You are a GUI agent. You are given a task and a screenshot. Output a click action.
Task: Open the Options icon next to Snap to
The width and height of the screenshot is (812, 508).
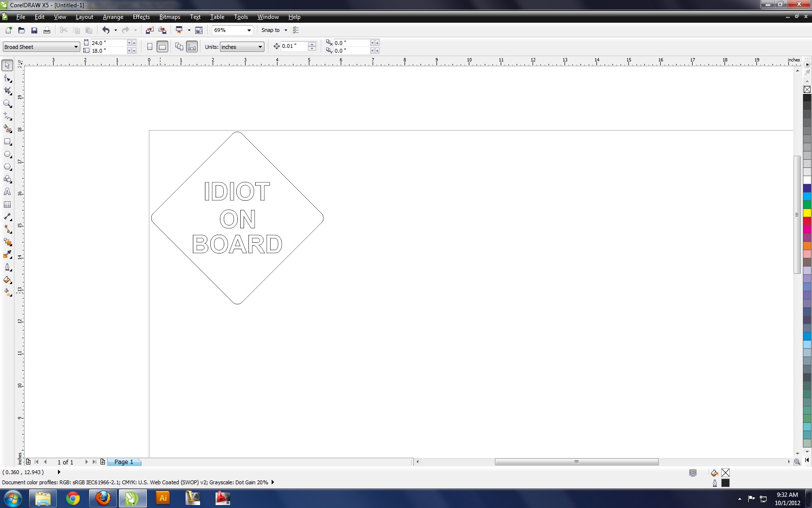click(x=296, y=30)
